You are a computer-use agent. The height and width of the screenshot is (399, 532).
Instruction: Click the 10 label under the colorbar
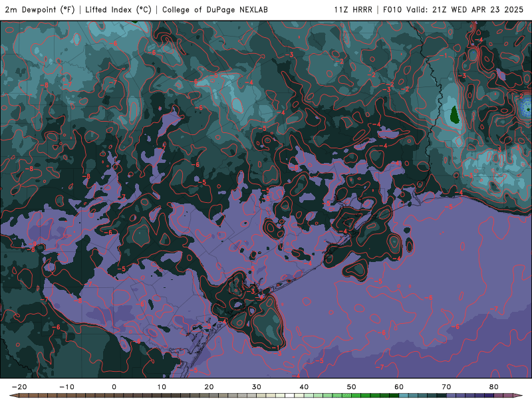(162, 387)
